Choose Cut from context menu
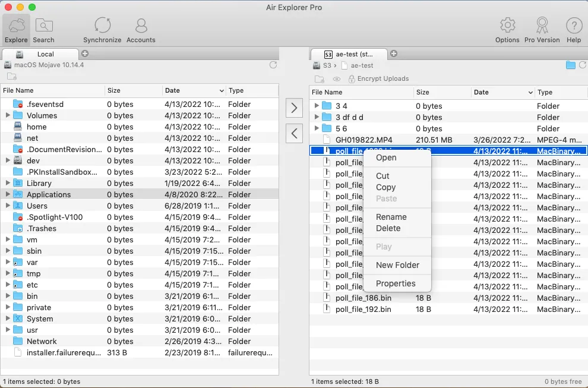 click(x=397, y=176)
